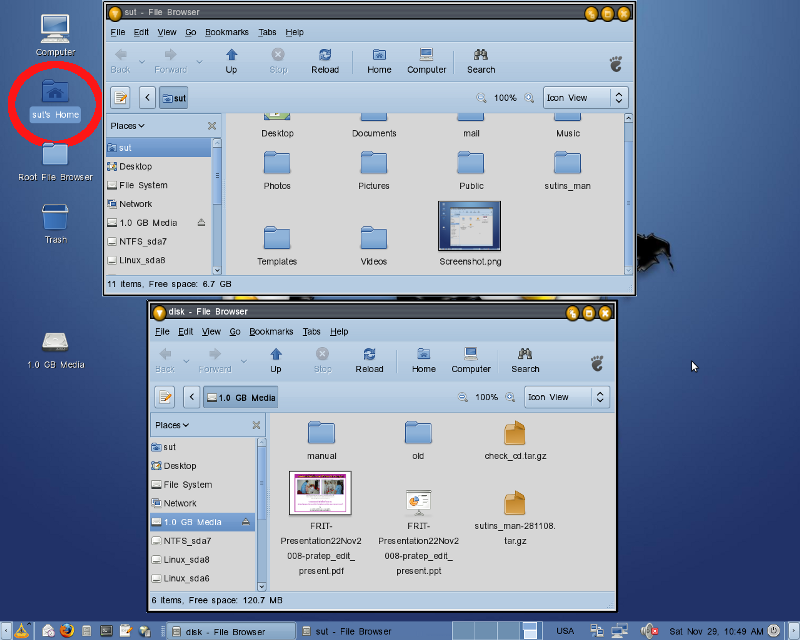Select Network in sut window sidebar
The image size is (800, 640).
[159, 204]
